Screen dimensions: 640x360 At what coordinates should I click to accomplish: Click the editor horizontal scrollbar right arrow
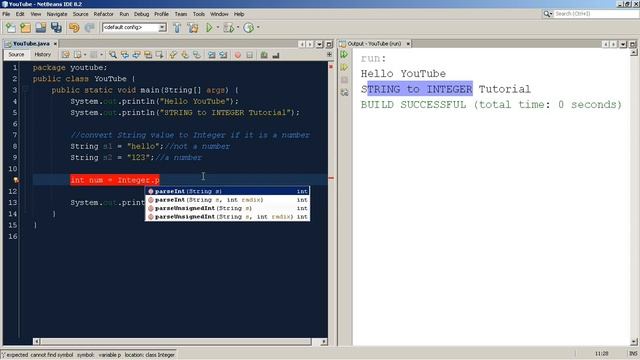[x=324, y=341]
